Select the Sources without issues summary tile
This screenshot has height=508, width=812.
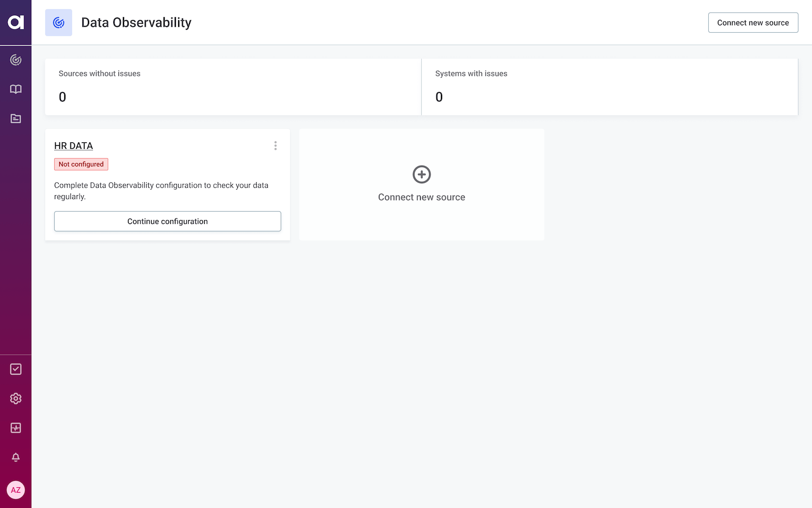[233, 87]
